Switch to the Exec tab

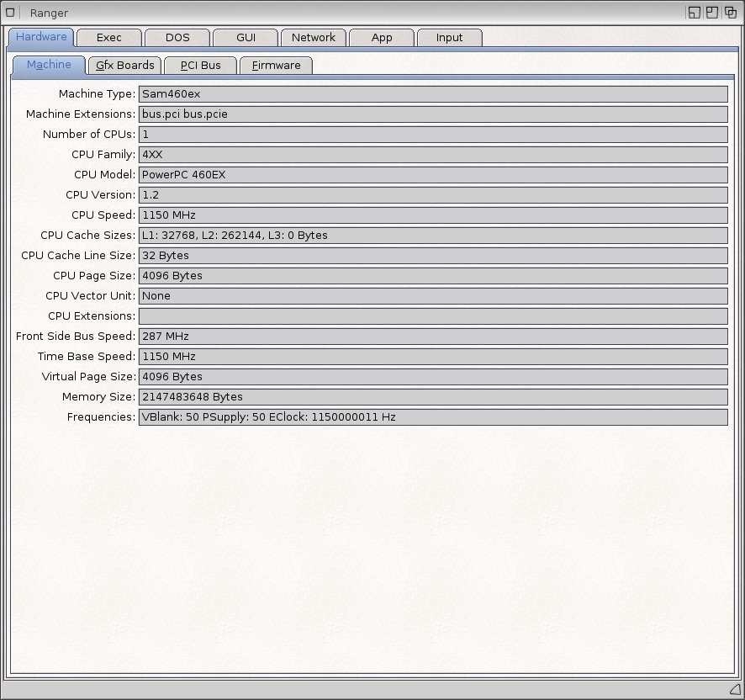[x=109, y=38]
